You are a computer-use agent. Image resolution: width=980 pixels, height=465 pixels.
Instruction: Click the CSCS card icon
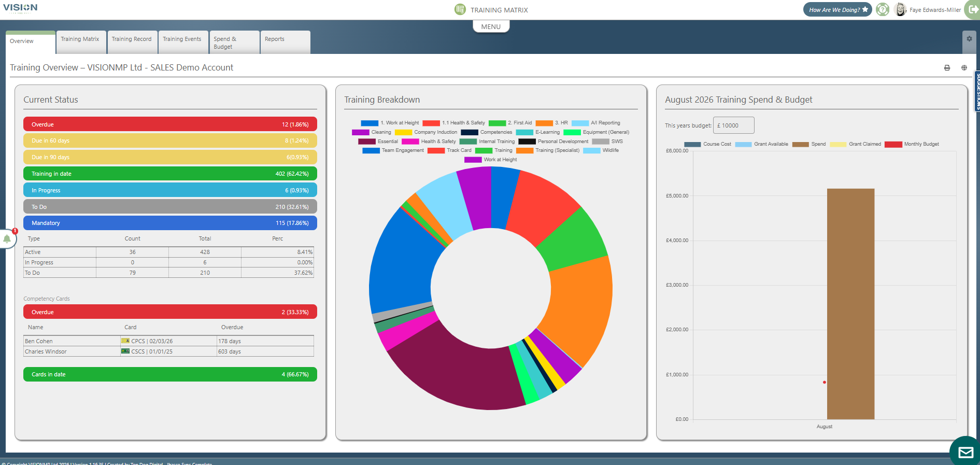(125, 351)
